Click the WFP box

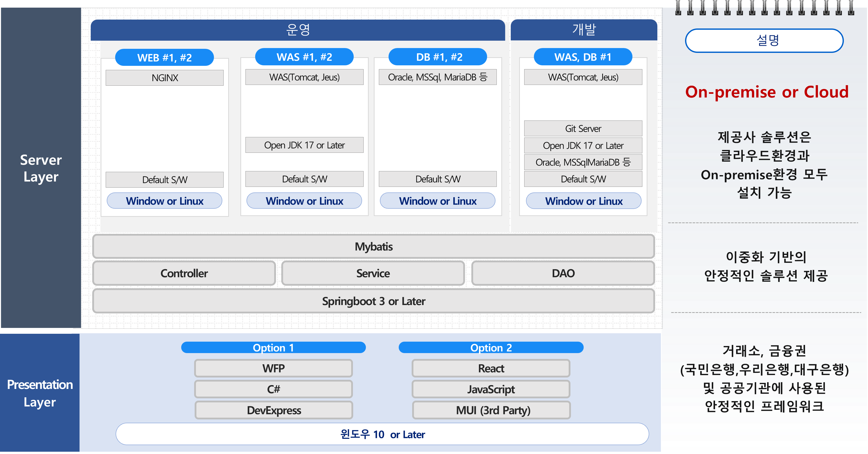273,368
